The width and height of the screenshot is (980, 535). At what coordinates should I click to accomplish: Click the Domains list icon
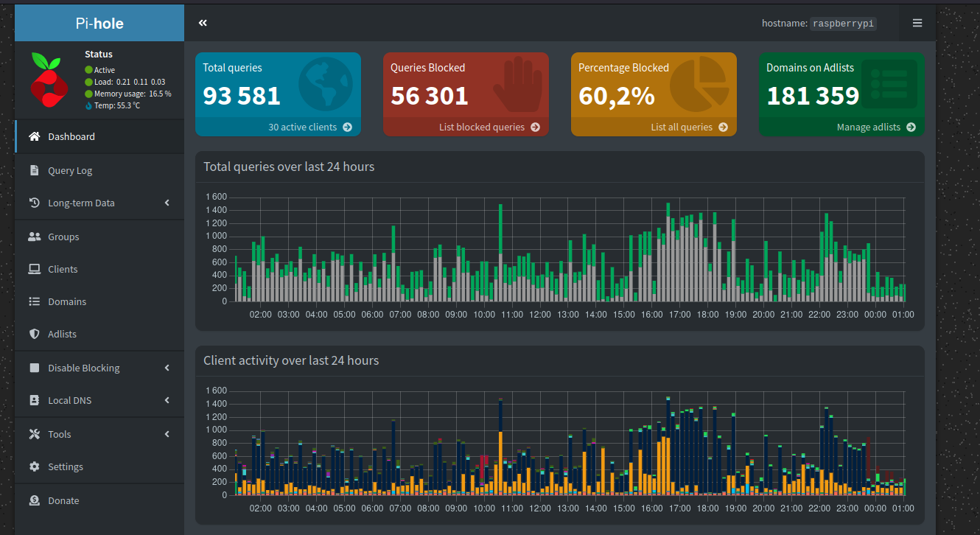pos(34,301)
